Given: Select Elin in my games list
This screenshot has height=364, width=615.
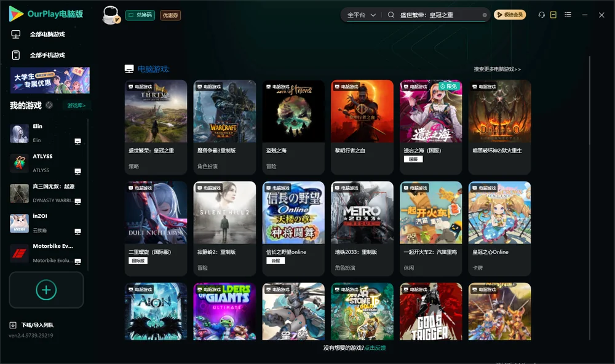Looking at the screenshot, I should click(x=45, y=133).
